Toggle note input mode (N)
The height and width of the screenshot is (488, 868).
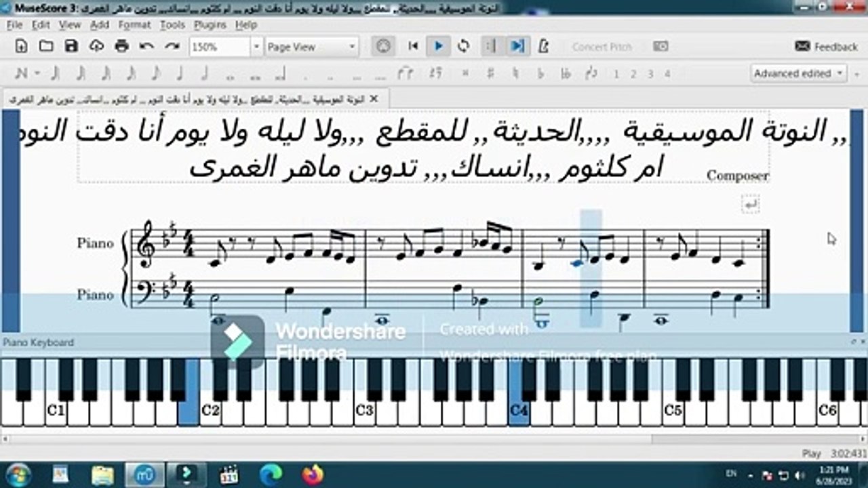[x=21, y=73]
